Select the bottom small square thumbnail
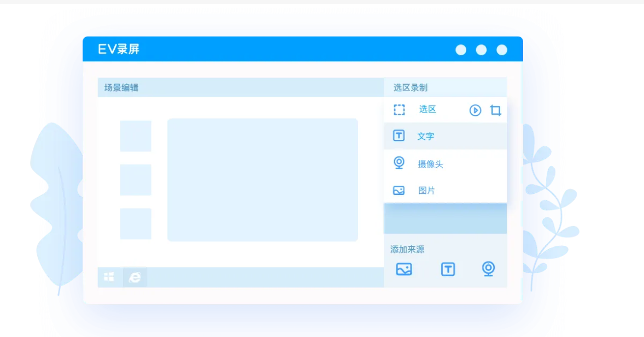 point(136,224)
